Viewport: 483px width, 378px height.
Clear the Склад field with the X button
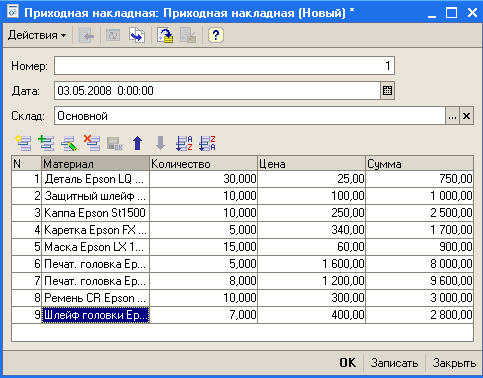click(466, 116)
